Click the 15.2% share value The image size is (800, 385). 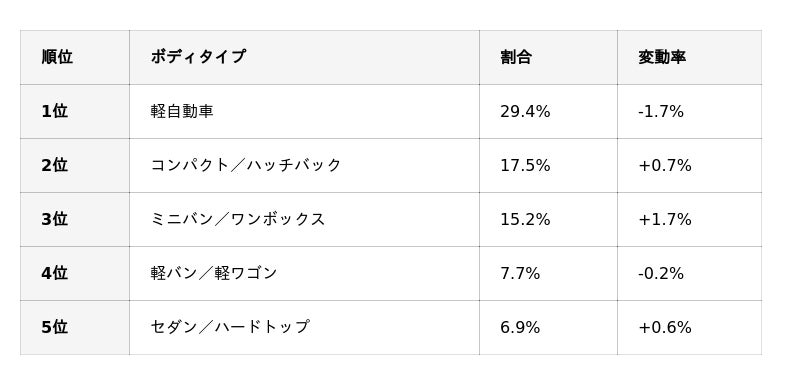(x=525, y=219)
